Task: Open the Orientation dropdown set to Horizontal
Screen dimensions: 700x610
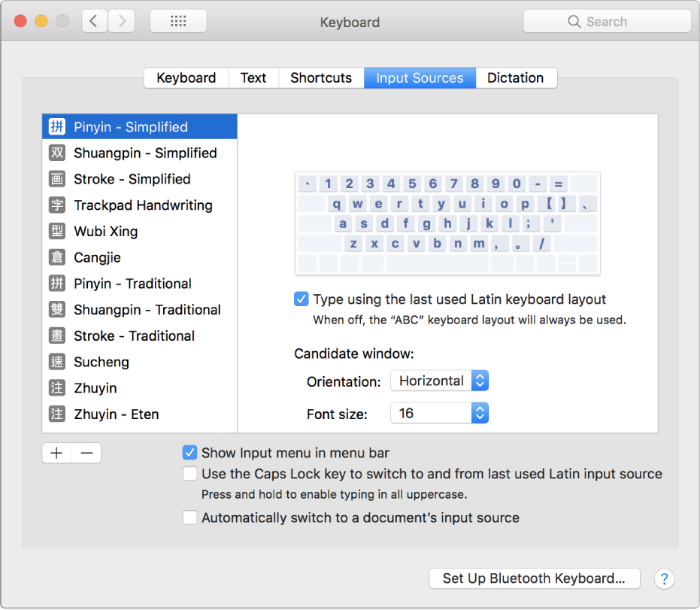Action: [439, 381]
